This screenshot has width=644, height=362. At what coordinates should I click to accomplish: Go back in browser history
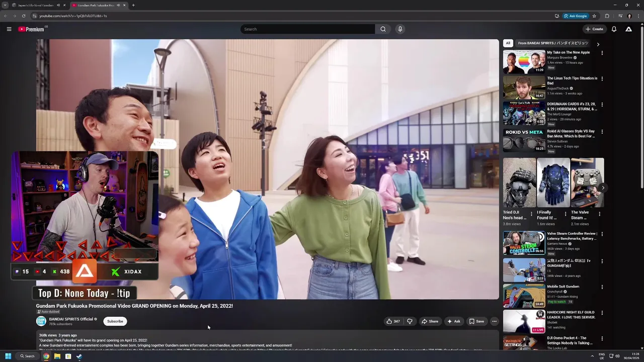pos(6,16)
